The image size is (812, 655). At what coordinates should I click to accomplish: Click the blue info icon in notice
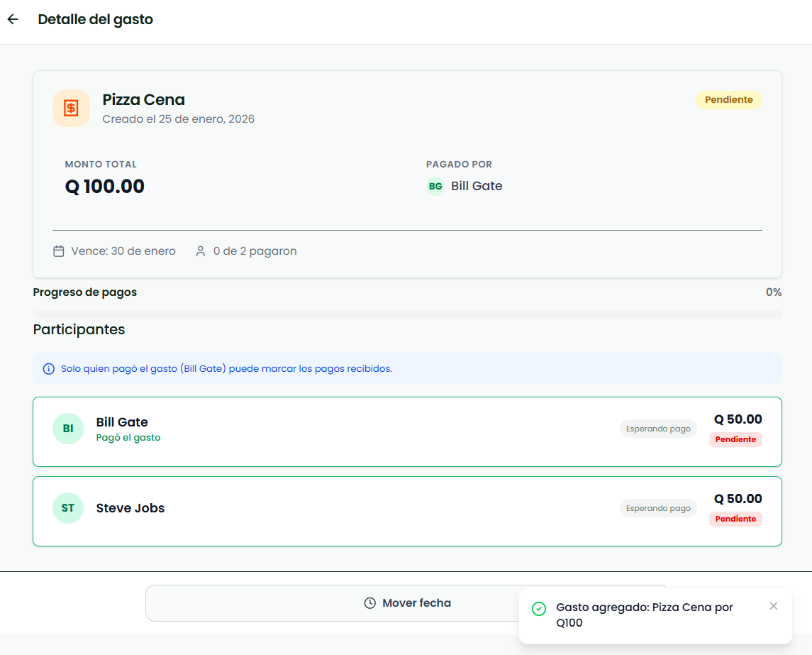pyautogui.click(x=48, y=369)
